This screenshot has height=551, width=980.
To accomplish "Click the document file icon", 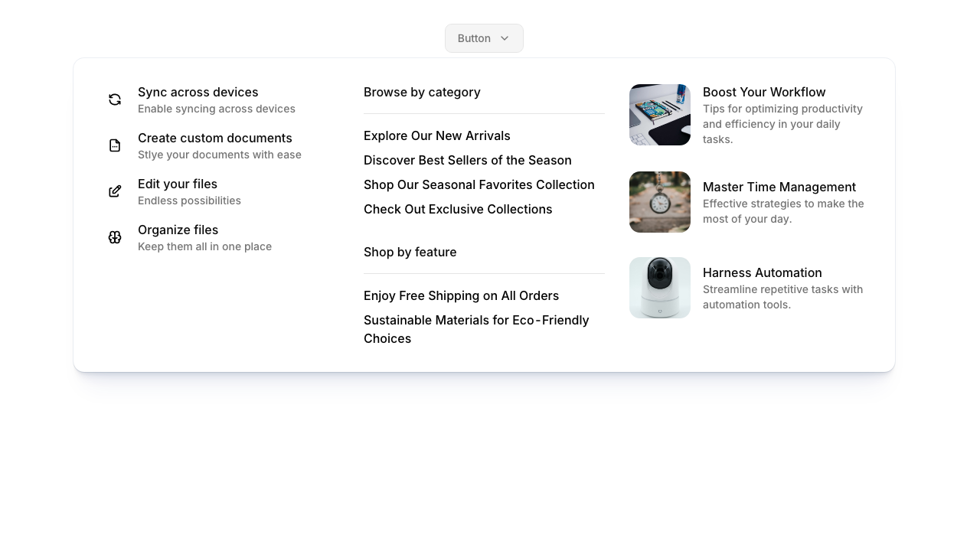I will click(x=115, y=145).
